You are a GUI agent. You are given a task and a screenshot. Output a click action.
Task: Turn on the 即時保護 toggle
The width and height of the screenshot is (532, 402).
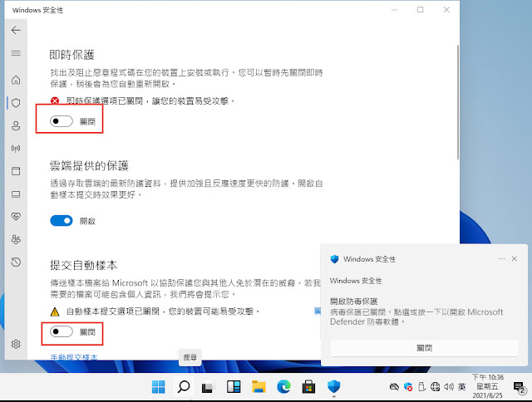62,121
